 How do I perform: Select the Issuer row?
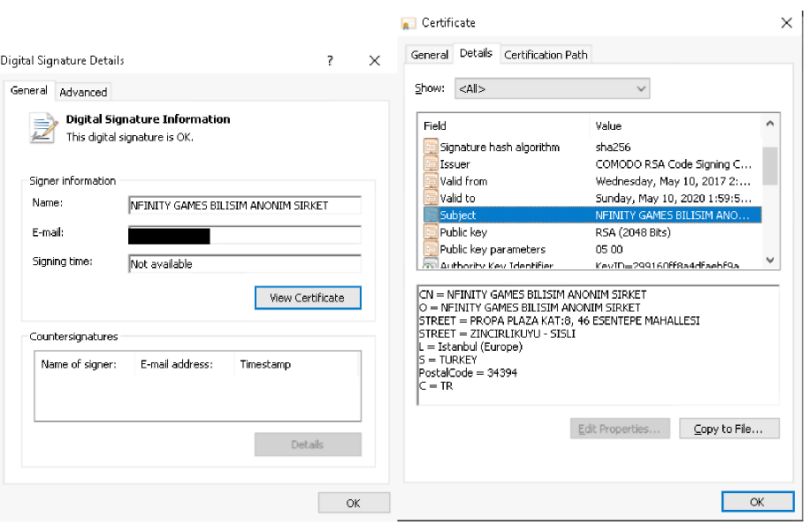(x=591, y=164)
